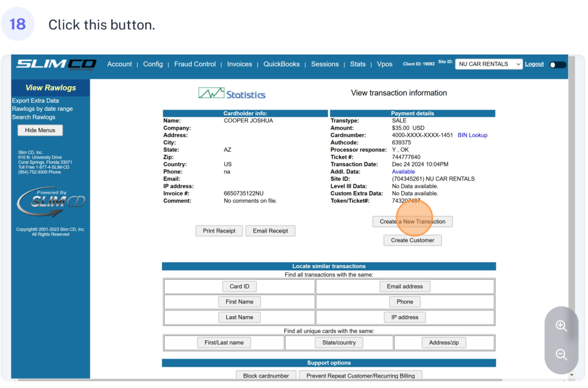
Task: Find transactions by Card ID
Action: tap(239, 286)
